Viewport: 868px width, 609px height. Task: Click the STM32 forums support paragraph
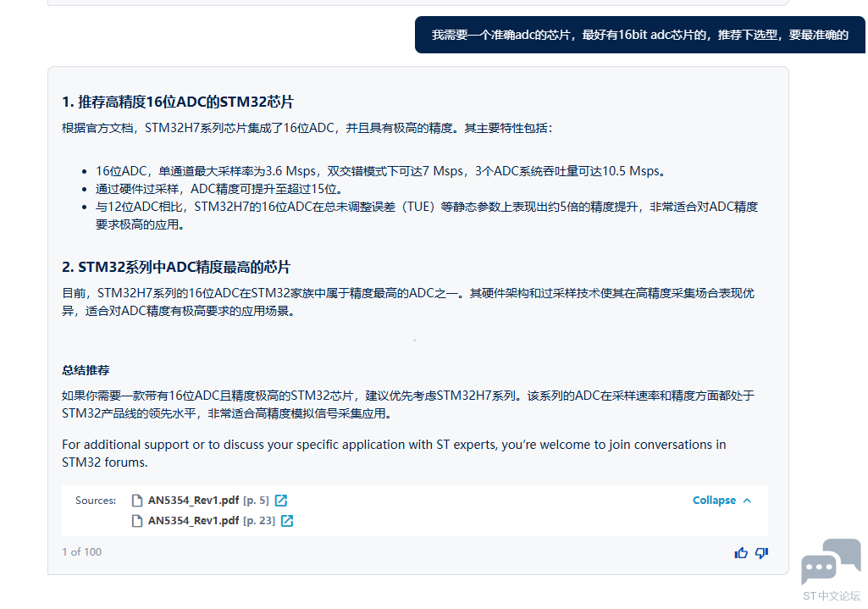pyautogui.click(x=393, y=453)
